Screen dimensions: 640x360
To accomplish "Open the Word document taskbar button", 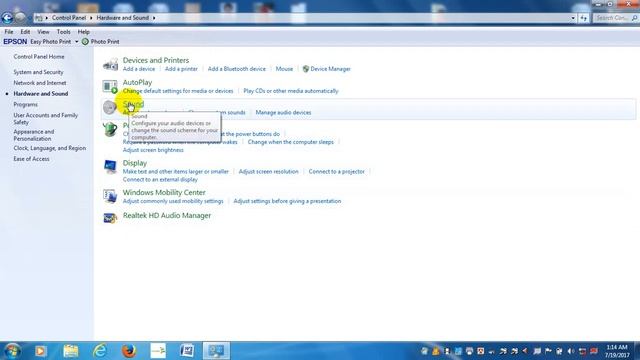I will [187, 351].
